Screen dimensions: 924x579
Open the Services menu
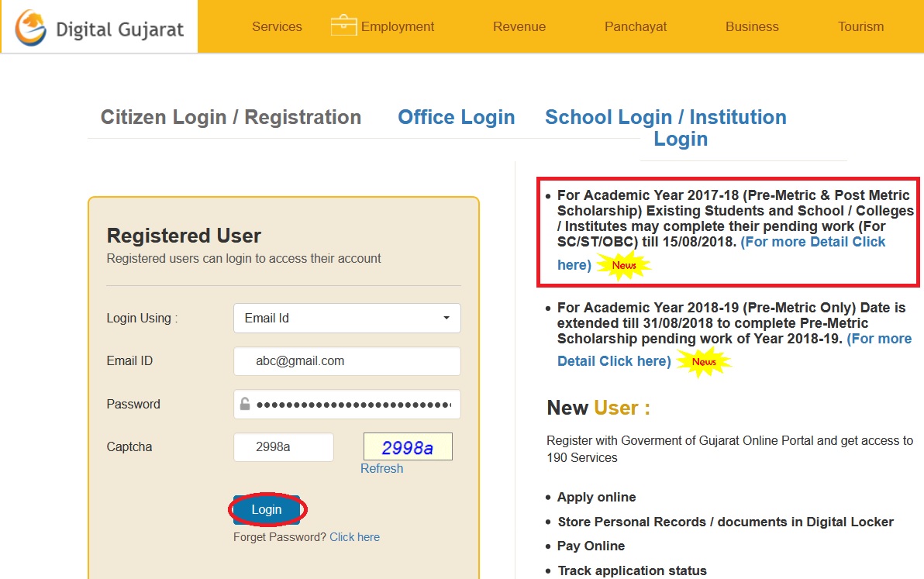(277, 26)
